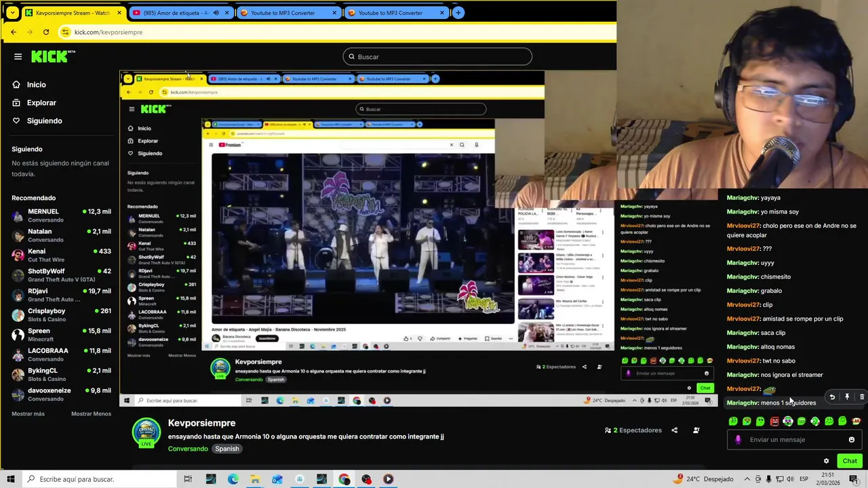
Task: Click the Conversando category link under the title
Action: (188, 449)
